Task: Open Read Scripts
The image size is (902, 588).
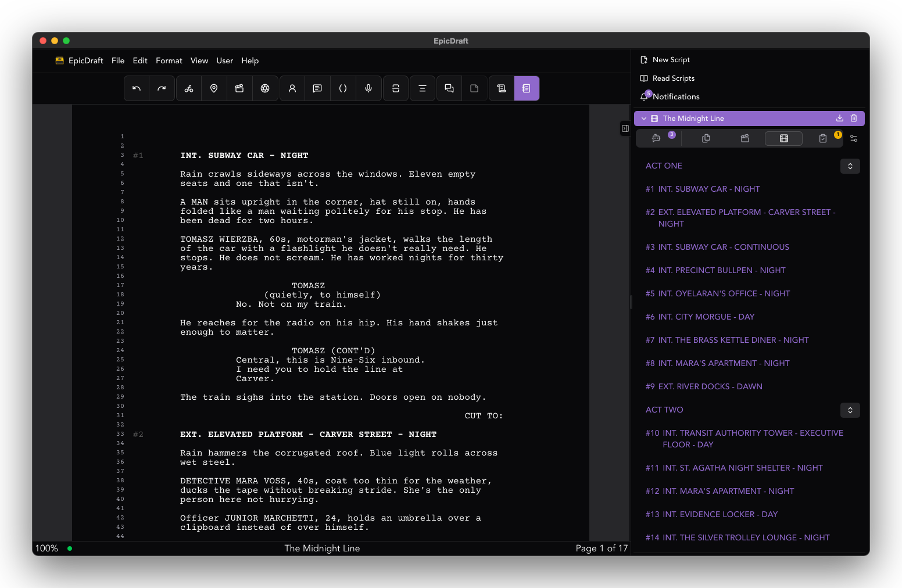Action: pyautogui.click(x=667, y=78)
